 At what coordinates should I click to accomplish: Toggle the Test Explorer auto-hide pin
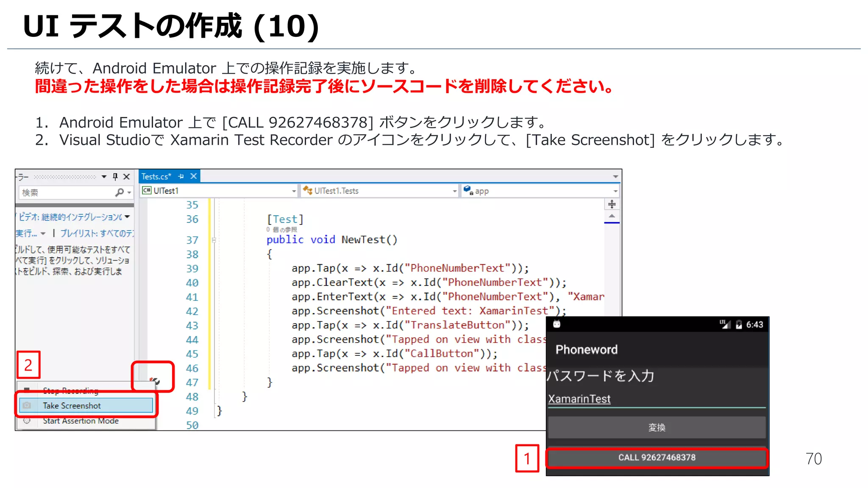coord(115,177)
